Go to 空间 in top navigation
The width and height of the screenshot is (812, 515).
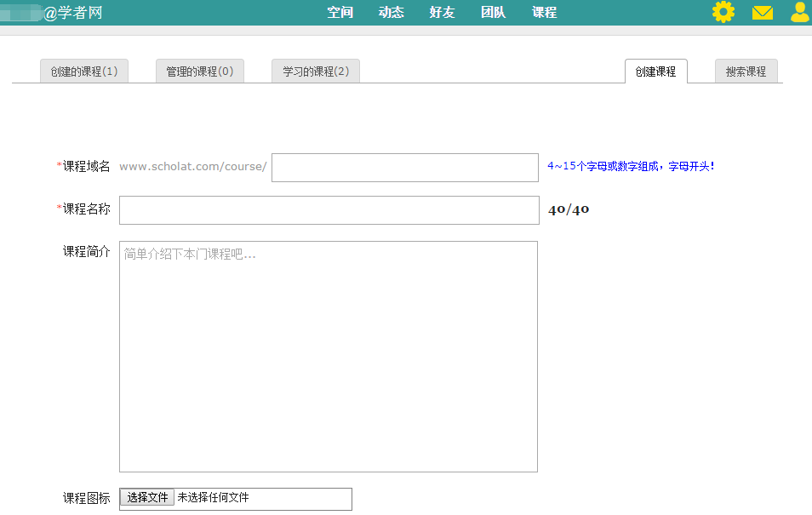340,13
